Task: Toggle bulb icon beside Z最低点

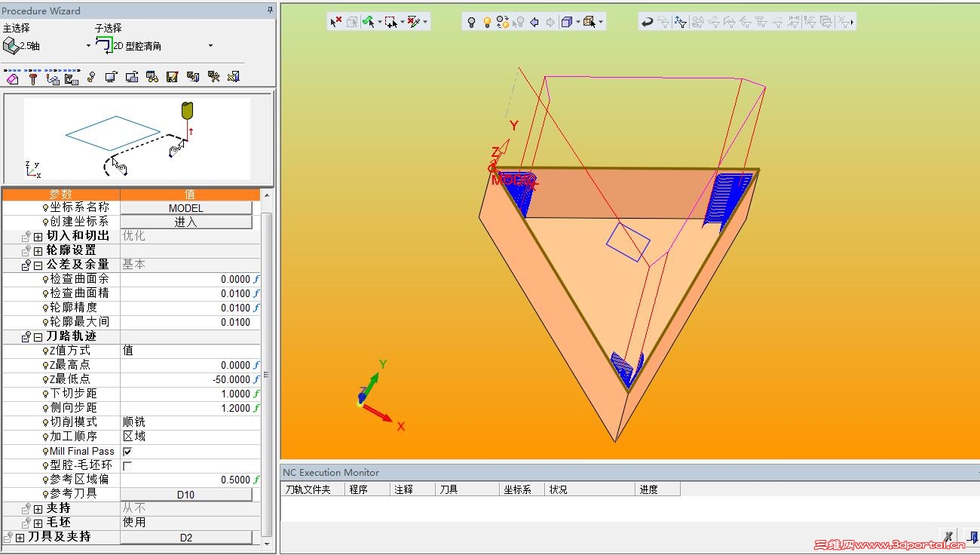Action: click(45, 379)
